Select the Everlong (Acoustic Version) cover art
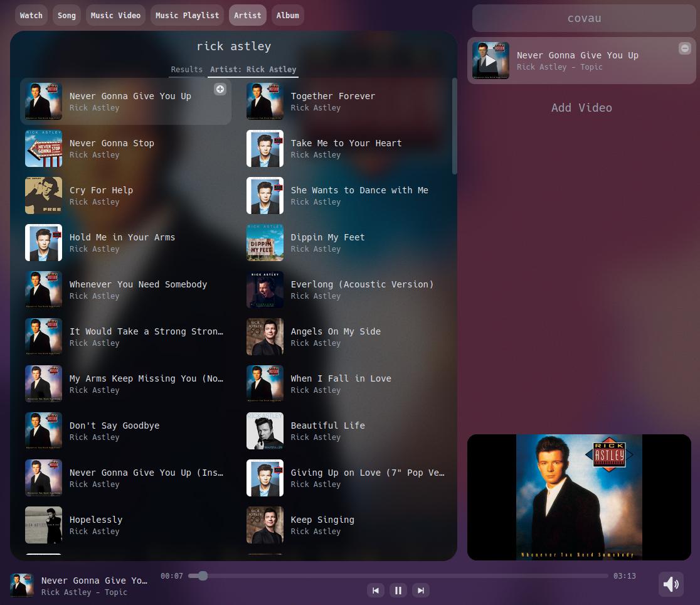Viewport: 700px width, 605px height. click(265, 290)
